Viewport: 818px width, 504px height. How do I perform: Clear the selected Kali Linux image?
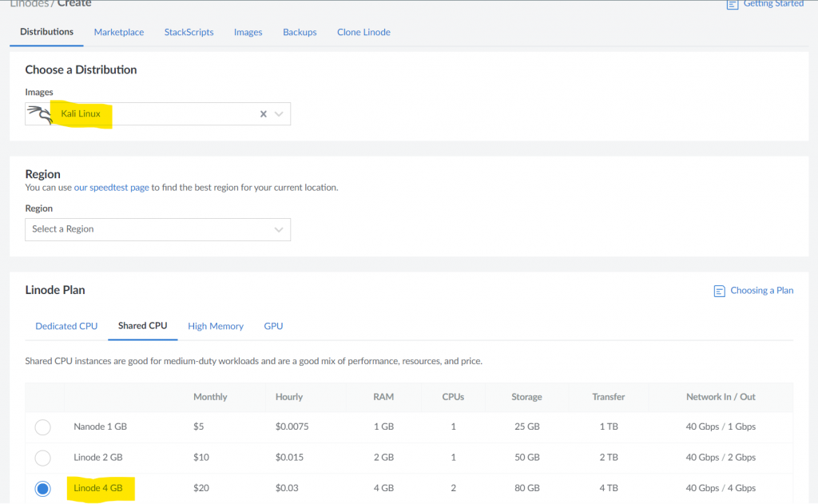[x=263, y=114]
